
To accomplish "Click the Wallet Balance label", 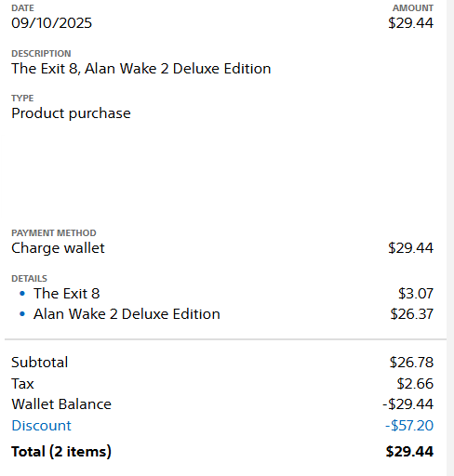I will pyautogui.click(x=61, y=404).
